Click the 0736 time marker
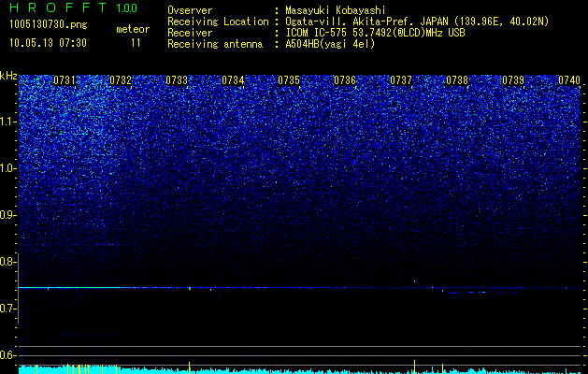 (345, 79)
